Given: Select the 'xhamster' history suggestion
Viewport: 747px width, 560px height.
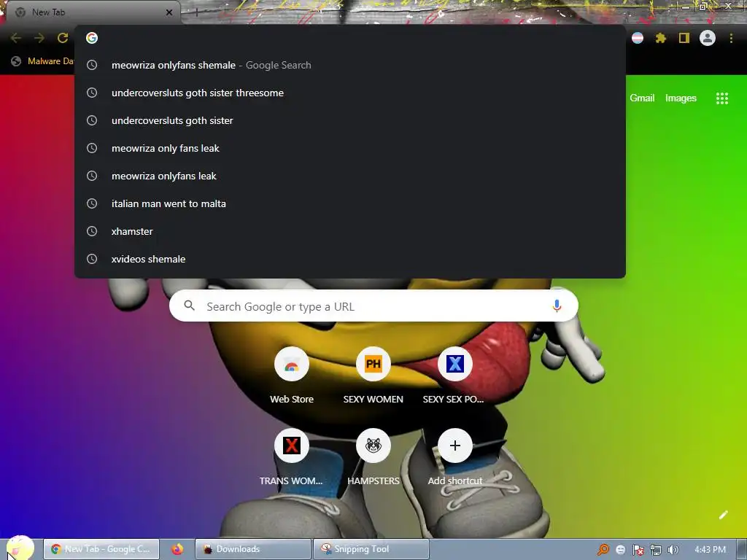Looking at the screenshot, I should pos(349,231).
